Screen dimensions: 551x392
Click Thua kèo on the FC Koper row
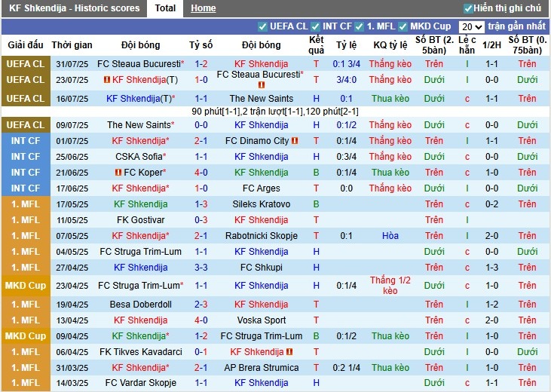click(x=390, y=173)
